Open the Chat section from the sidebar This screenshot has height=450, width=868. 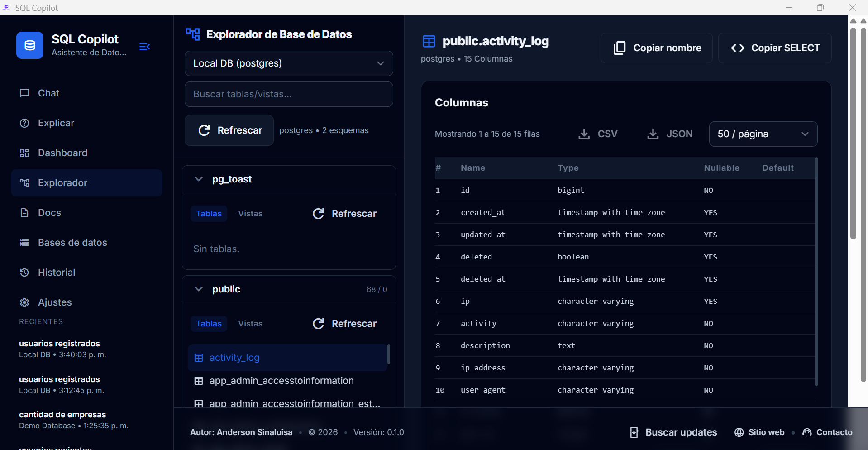coord(48,93)
